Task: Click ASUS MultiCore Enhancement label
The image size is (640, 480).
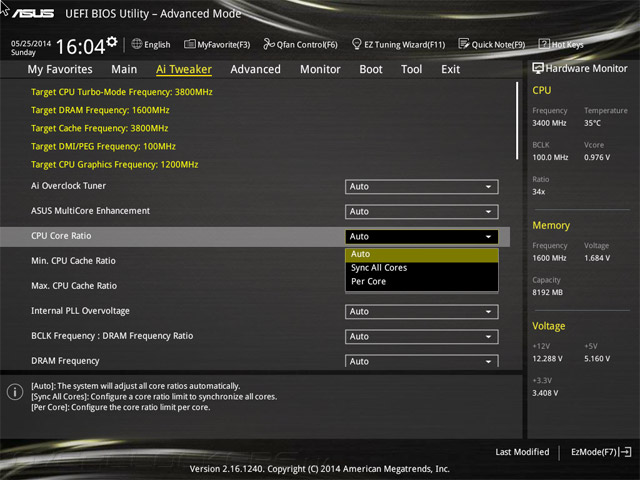Action: click(90, 211)
